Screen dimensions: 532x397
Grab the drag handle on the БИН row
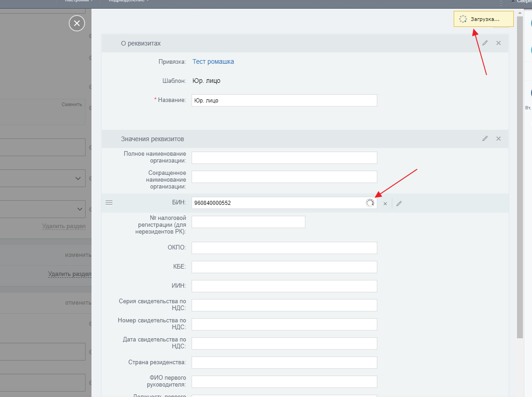click(x=109, y=203)
